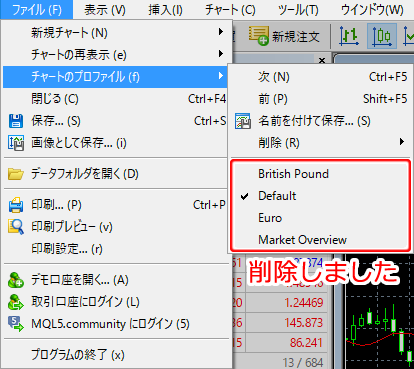Click the floppy disk 保存 icon
The width and height of the screenshot is (414, 369).
(16, 121)
